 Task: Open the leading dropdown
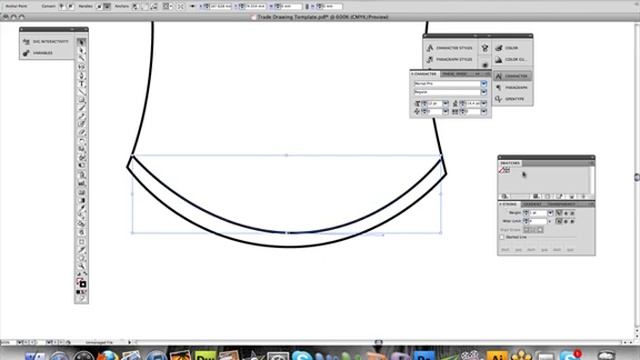tap(484, 103)
